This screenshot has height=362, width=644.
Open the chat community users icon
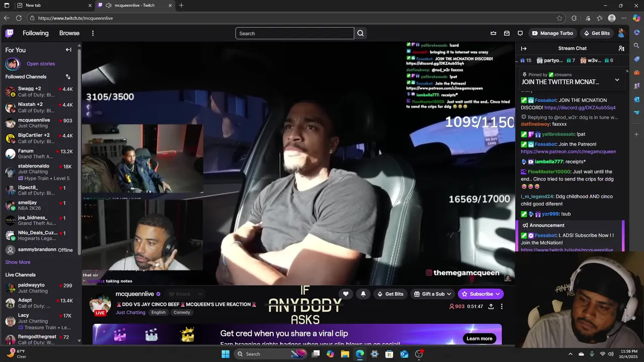coord(621,48)
